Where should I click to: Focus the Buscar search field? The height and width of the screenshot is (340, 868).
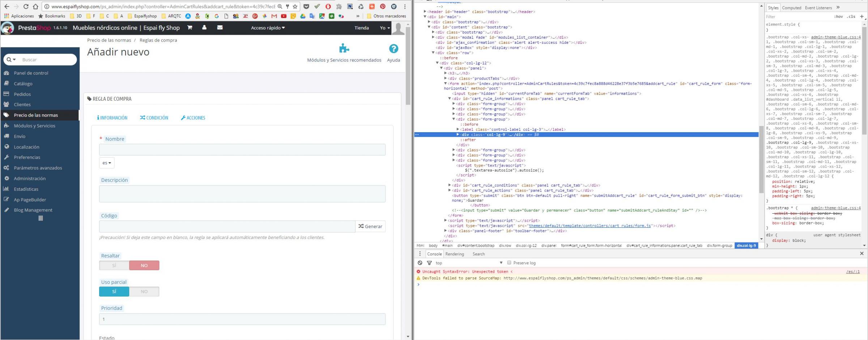48,60
